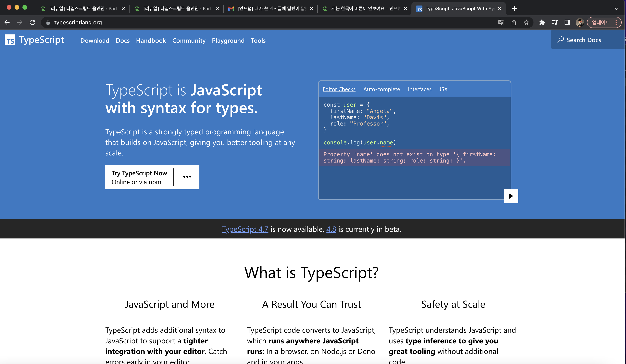The width and height of the screenshot is (626, 364).
Task: Click the 'A Result You Can Trust' heading
Action: point(311,304)
